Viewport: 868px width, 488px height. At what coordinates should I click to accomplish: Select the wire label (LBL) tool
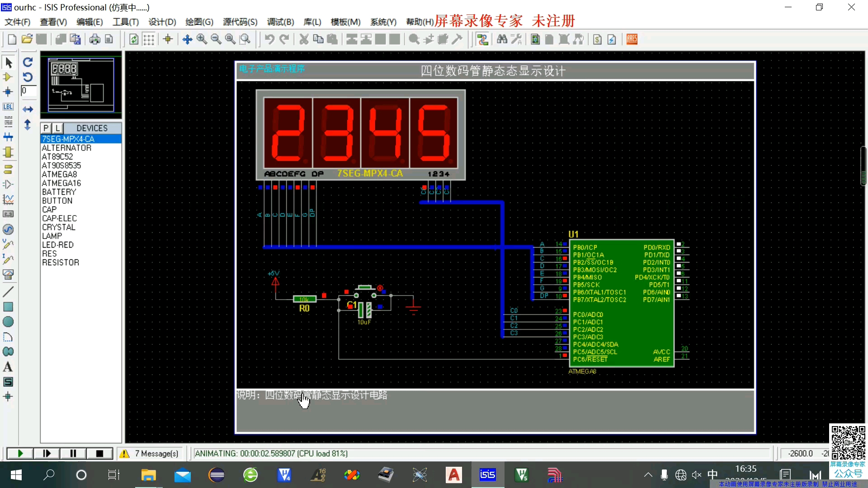[x=8, y=107]
